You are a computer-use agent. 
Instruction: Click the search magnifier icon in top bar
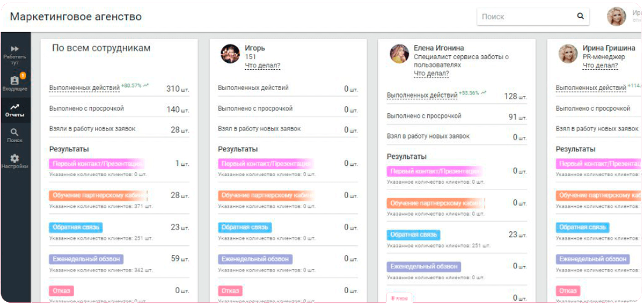[x=580, y=16]
